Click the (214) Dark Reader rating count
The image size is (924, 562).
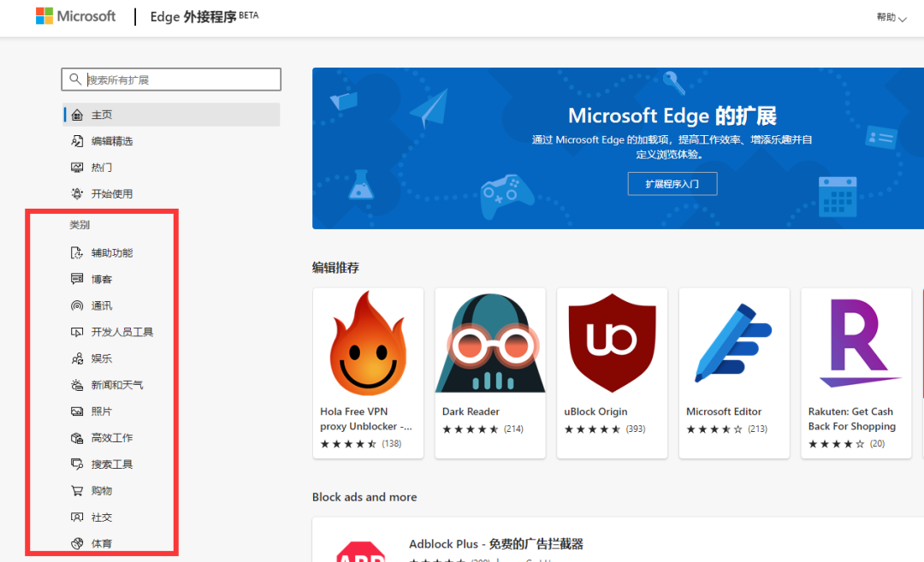pyautogui.click(x=513, y=429)
